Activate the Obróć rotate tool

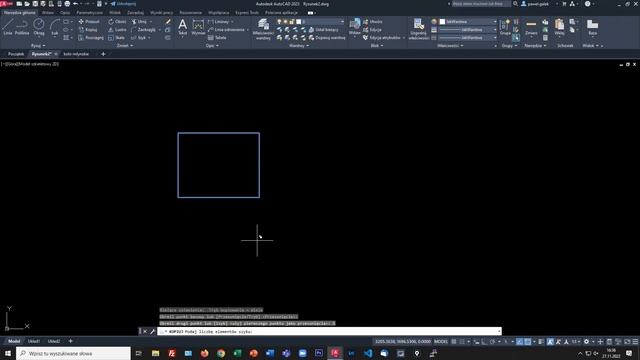[117, 22]
